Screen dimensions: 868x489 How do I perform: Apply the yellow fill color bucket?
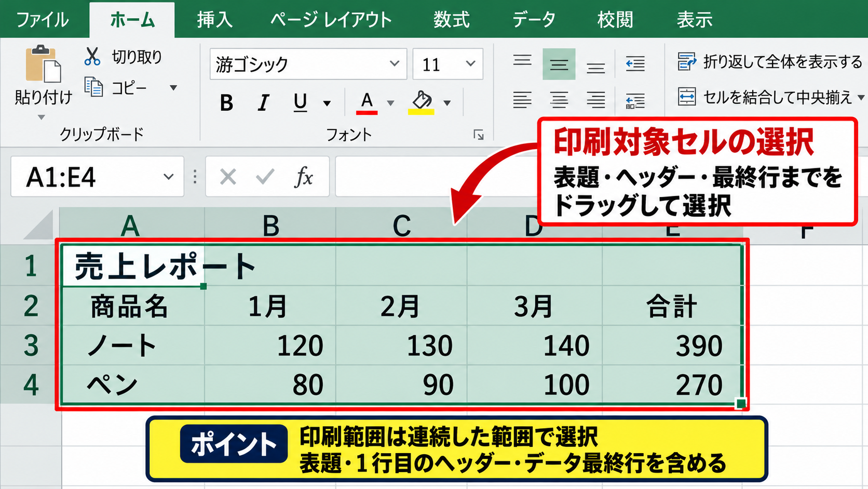point(421,102)
